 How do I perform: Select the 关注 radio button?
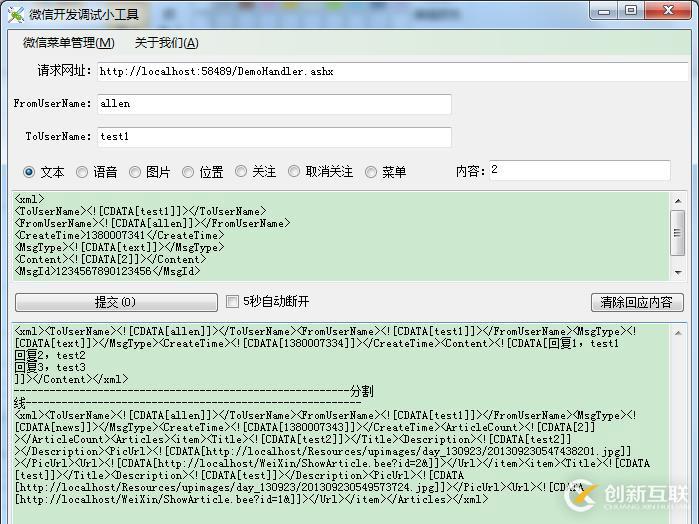[241, 172]
